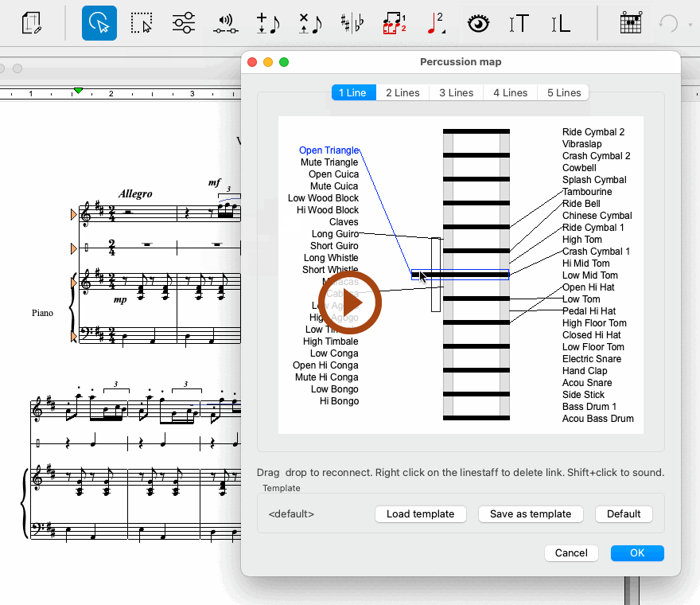Select Ride Cymbal 2 in the right list

[593, 132]
